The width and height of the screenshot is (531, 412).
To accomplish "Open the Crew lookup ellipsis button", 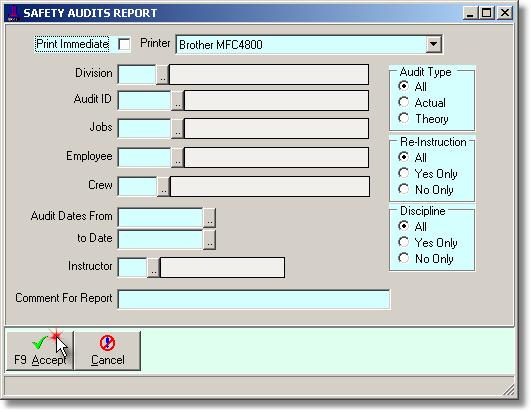I will tap(164, 186).
